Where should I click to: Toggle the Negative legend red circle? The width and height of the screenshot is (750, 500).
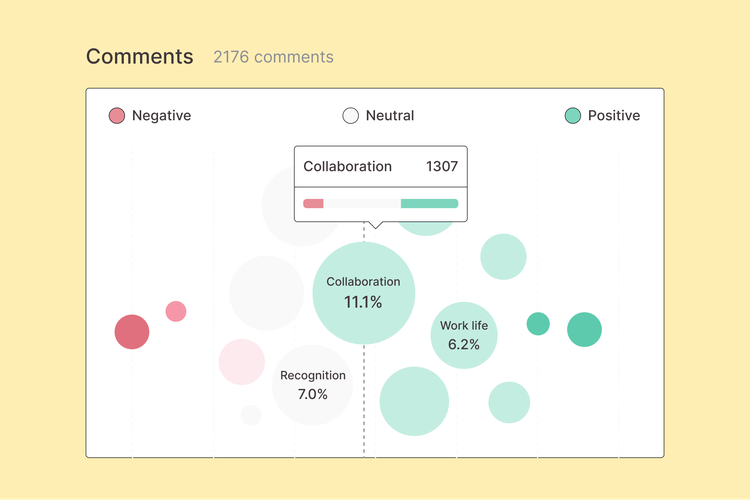[x=117, y=116]
